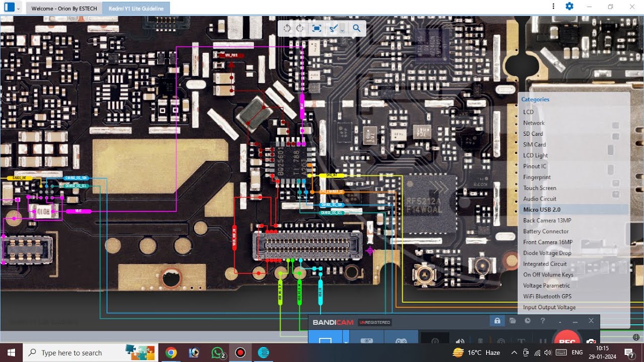Screen dimensions: 644x362
Task: Switch ENG input language indicator
Action: [578, 353]
